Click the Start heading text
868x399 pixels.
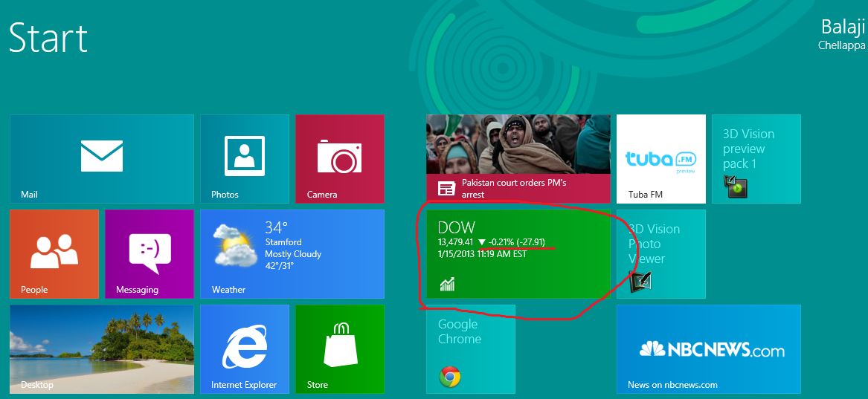click(x=48, y=38)
